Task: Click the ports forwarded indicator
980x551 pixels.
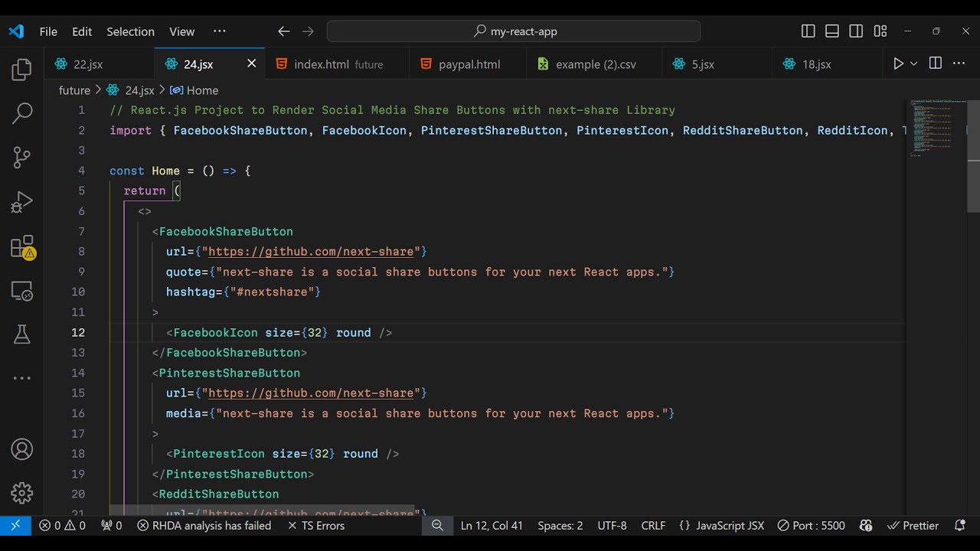Action: pos(112,526)
